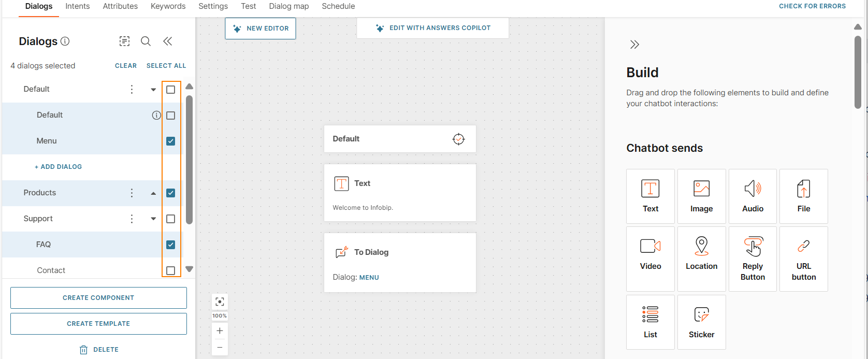Collapse the Dialogs sidebar with double chevron
868x359 pixels.
pos(167,41)
